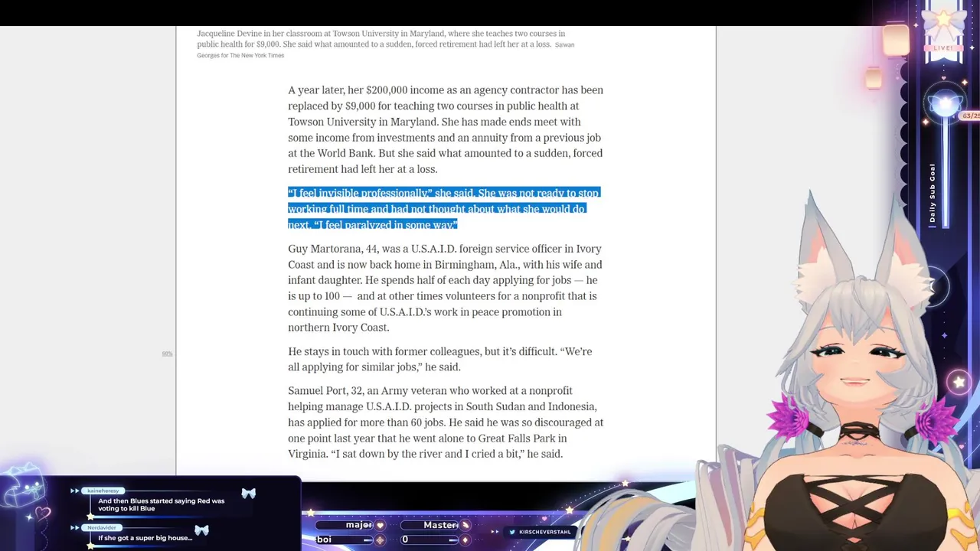Click the bow icon beside Nerdavider's message
The height and width of the screenshot is (551, 980).
(x=201, y=530)
